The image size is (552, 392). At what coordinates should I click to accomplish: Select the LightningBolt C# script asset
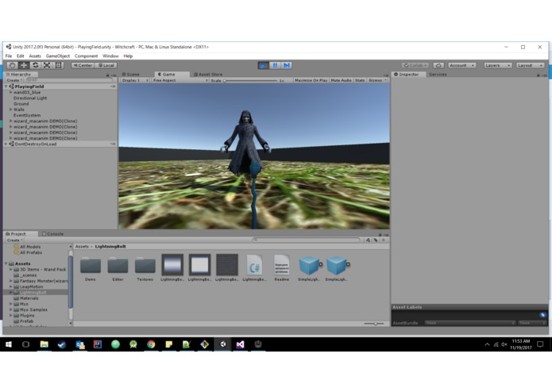click(254, 266)
